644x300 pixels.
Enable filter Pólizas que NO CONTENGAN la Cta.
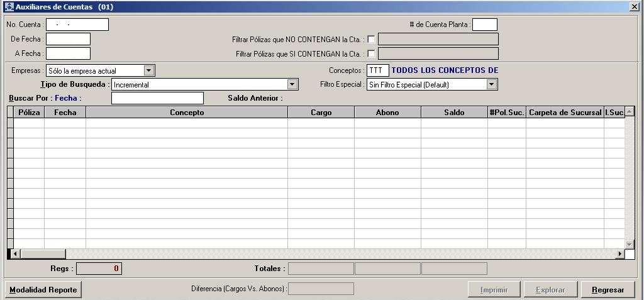[x=371, y=39]
